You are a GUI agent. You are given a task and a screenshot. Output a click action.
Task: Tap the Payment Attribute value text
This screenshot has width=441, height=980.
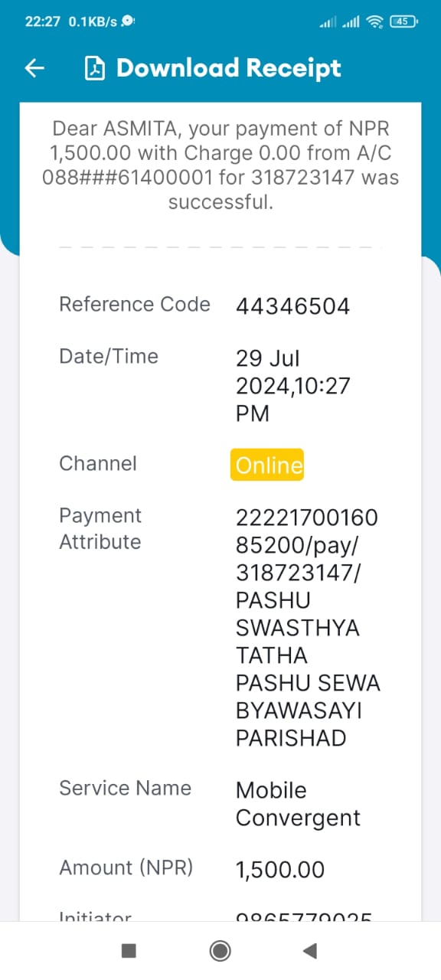(x=308, y=628)
